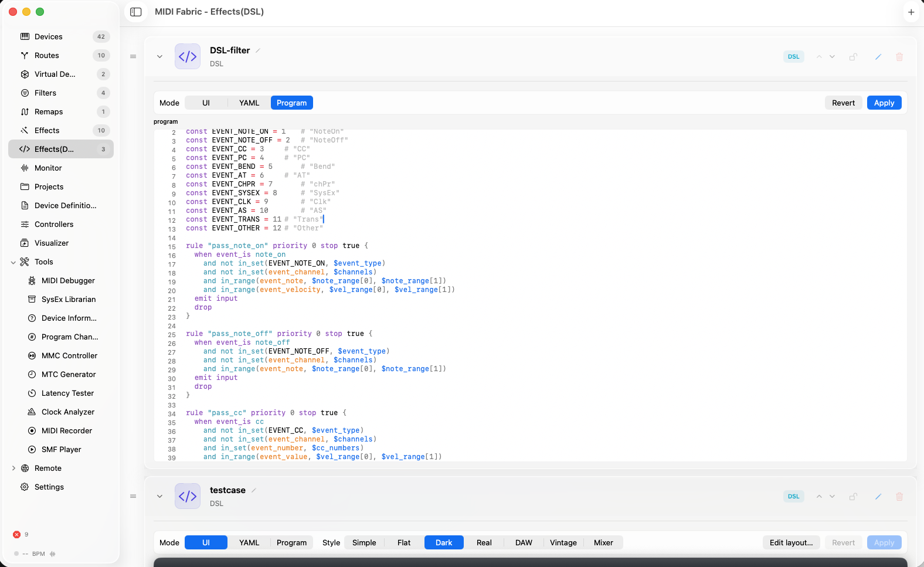Rename testcase via small pencil

point(254,490)
